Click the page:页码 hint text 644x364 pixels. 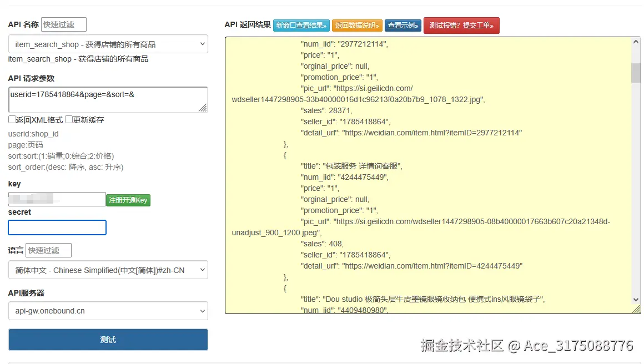(26, 145)
